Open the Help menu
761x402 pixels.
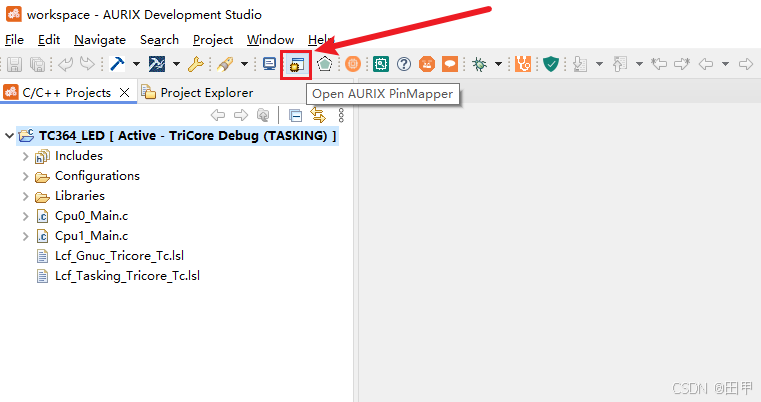coord(320,40)
